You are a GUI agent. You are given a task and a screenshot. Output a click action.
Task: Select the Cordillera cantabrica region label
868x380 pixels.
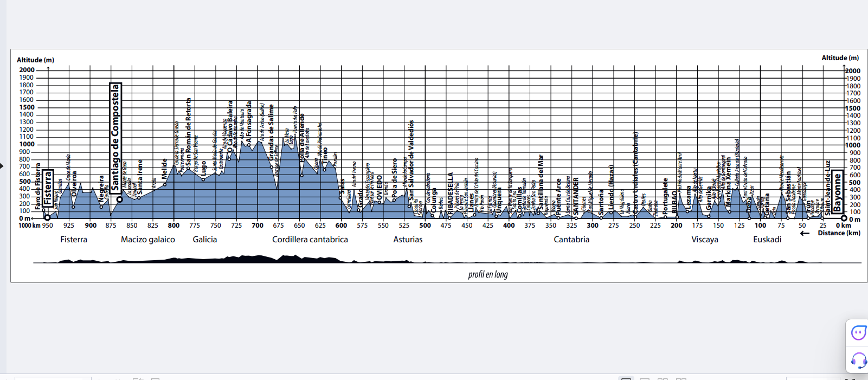pyautogui.click(x=310, y=240)
